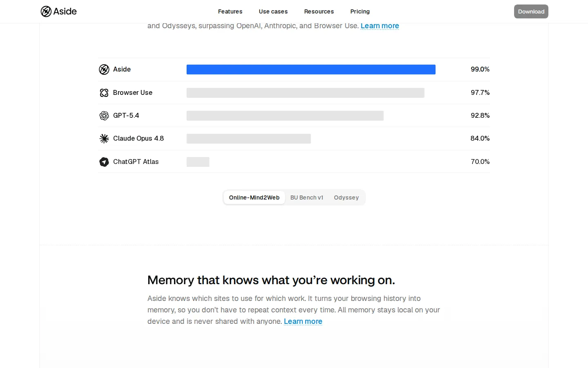
Task: Open the Resources menu
Action: (319, 11)
